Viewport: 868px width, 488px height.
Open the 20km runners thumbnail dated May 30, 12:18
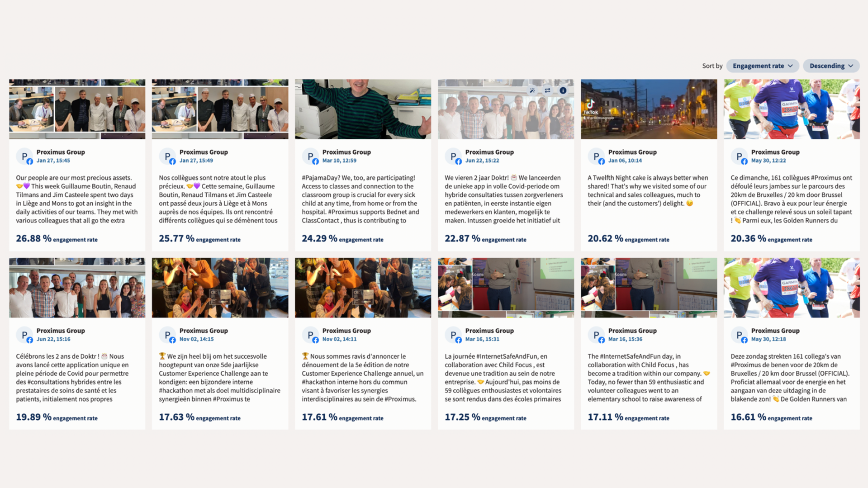click(792, 288)
